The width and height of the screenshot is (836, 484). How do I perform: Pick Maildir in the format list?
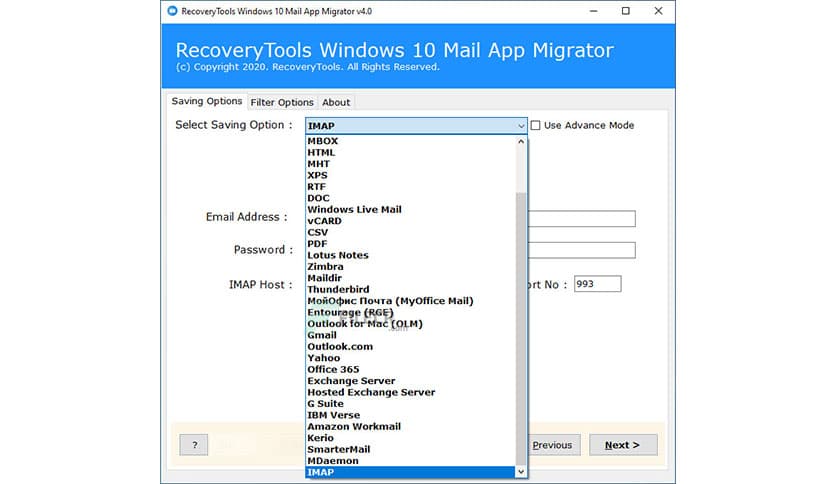[x=411, y=278]
